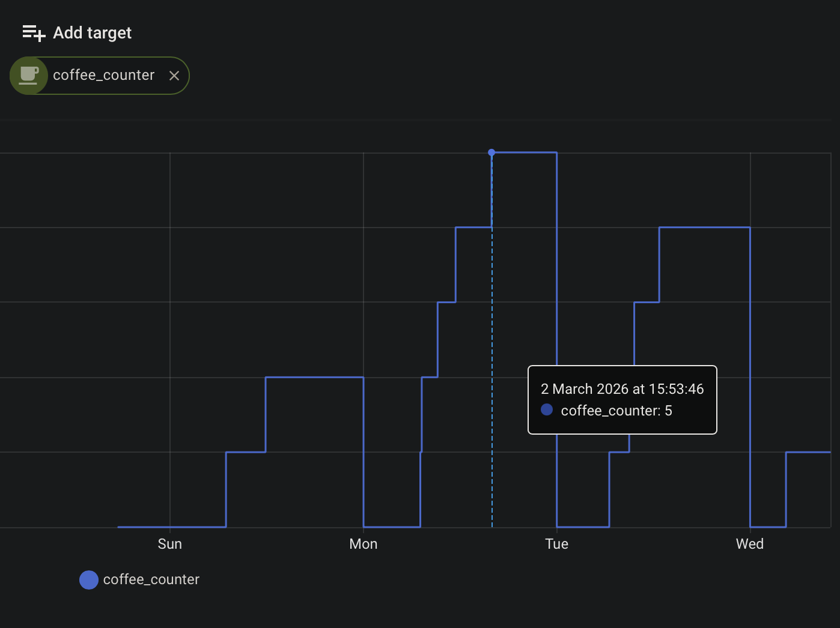Click the tooltip timestamp 2 March 2026 at 15:53:46
The width and height of the screenshot is (840, 628).
[622, 389]
